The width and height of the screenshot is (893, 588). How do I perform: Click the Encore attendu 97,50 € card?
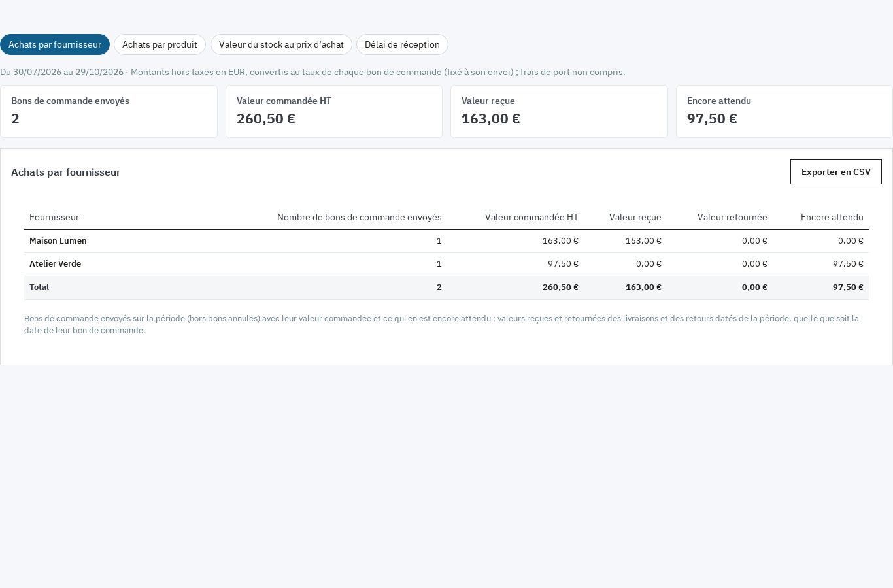coord(784,111)
